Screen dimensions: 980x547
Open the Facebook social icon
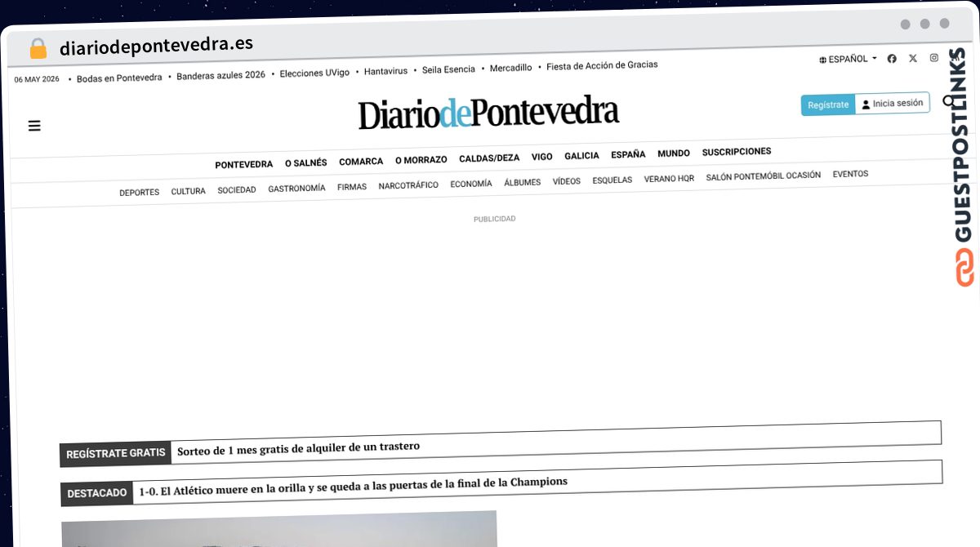(892, 59)
